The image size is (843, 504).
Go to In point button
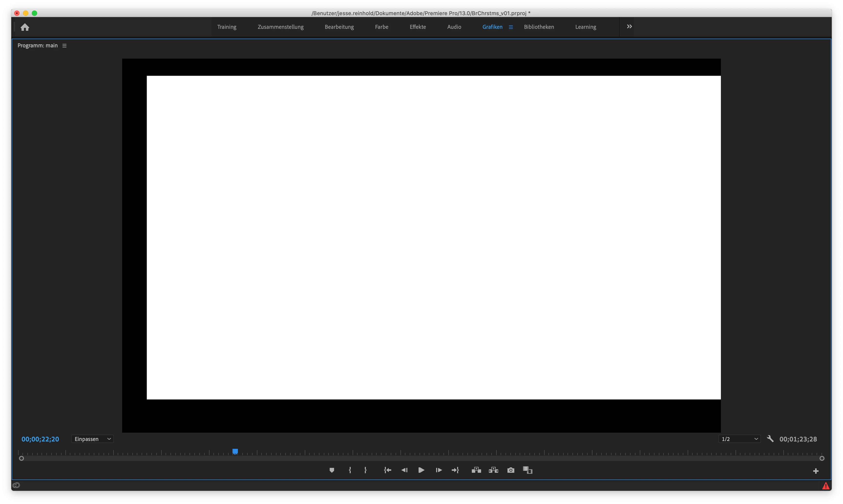tap(388, 470)
